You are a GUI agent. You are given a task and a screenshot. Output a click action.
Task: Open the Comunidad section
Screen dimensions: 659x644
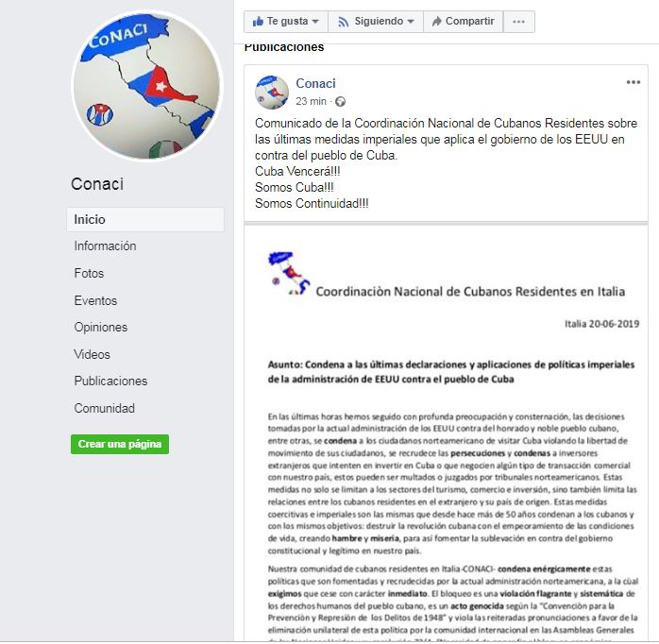pos(104,408)
